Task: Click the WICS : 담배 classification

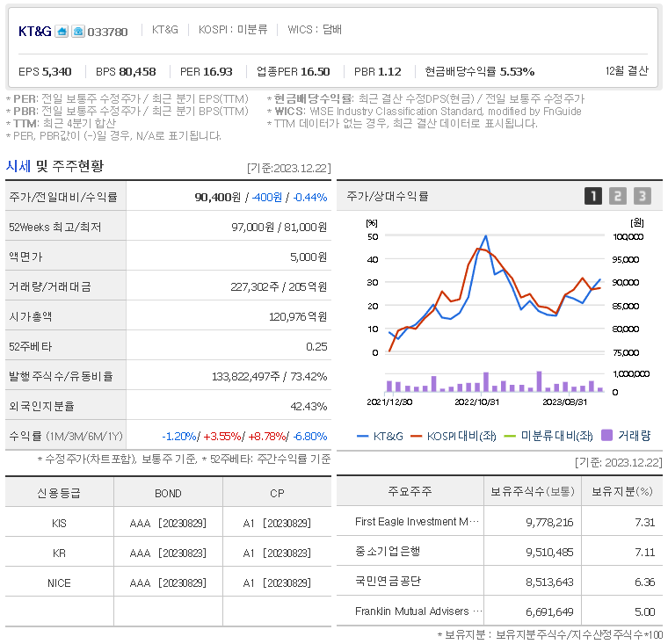Action: (315, 29)
